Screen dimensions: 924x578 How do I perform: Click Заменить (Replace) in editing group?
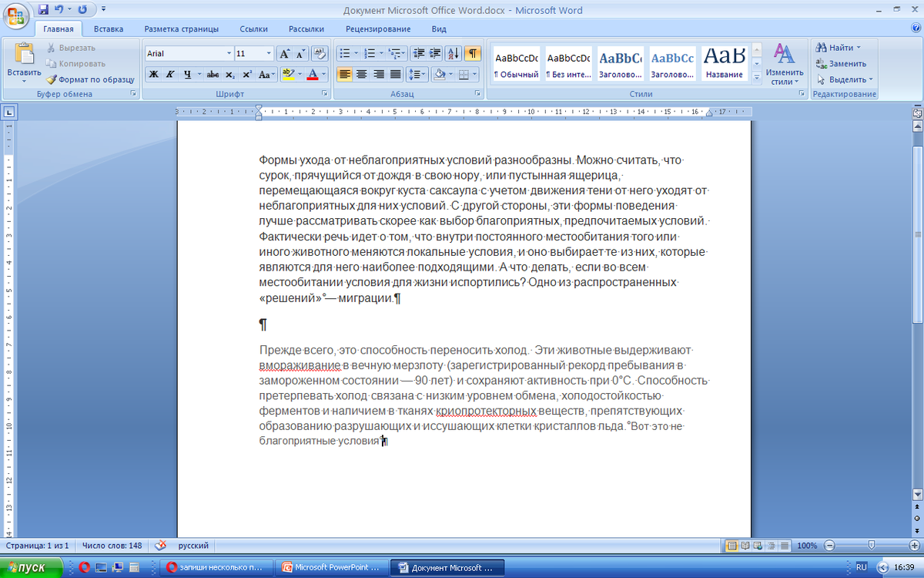[841, 63]
